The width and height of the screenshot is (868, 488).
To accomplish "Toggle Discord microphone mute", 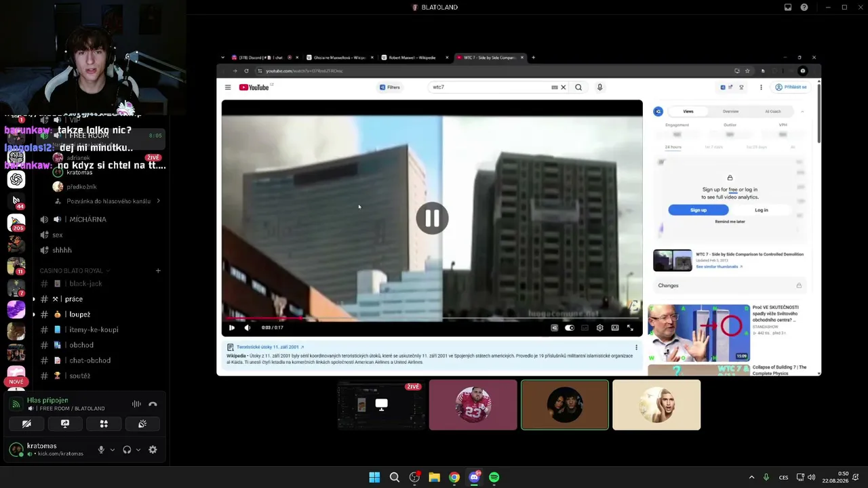I will (101, 449).
